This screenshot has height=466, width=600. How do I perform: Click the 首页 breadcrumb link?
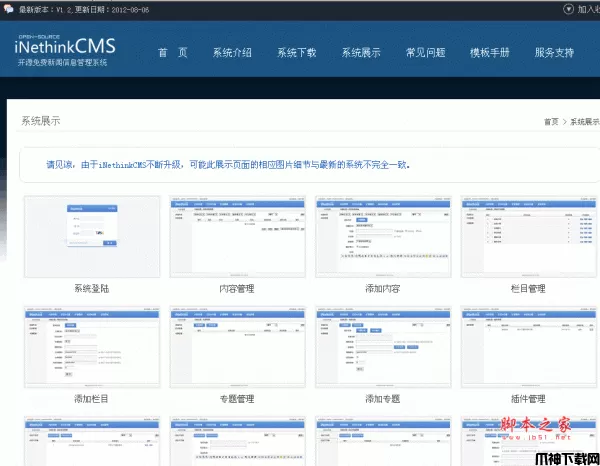pyautogui.click(x=551, y=122)
